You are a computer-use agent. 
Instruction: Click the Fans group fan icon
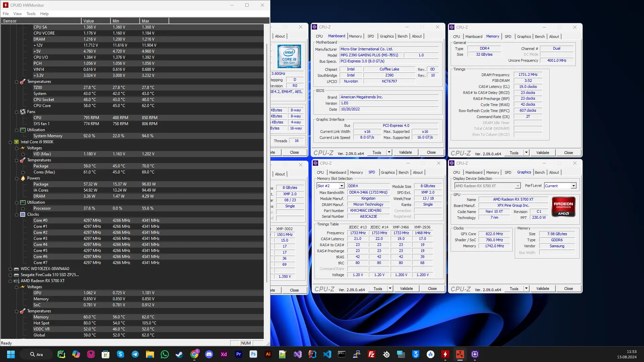pyautogui.click(x=23, y=112)
